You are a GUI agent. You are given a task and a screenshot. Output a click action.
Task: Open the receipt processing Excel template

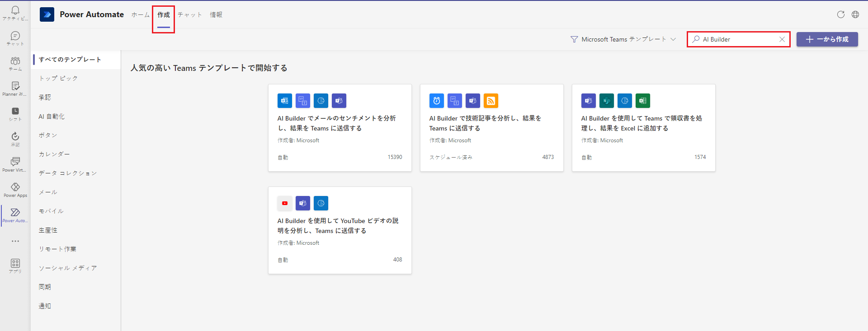pyautogui.click(x=644, y=128)
